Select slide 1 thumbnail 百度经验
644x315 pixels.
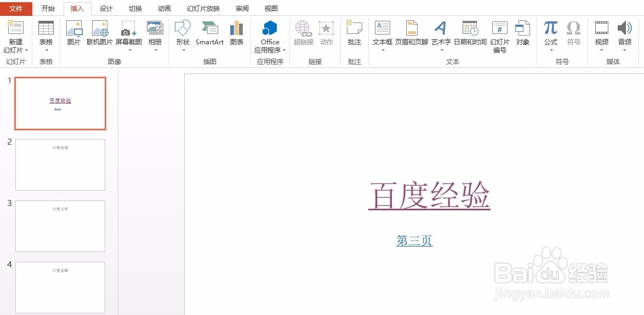(x=60, y=104)
